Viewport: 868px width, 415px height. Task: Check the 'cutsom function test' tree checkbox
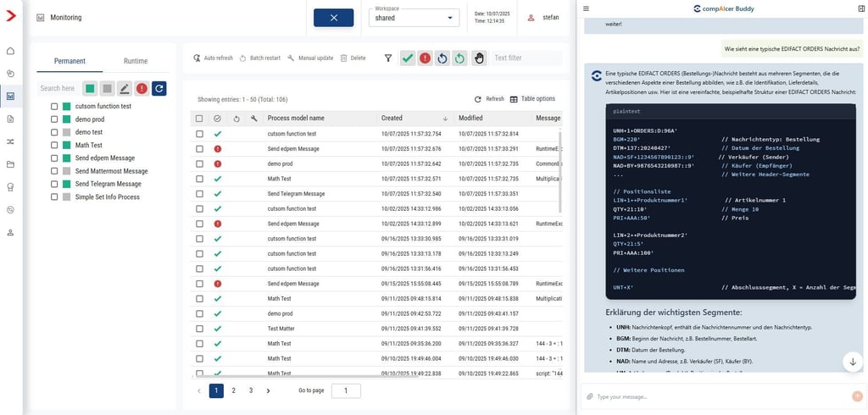point(54,106)
